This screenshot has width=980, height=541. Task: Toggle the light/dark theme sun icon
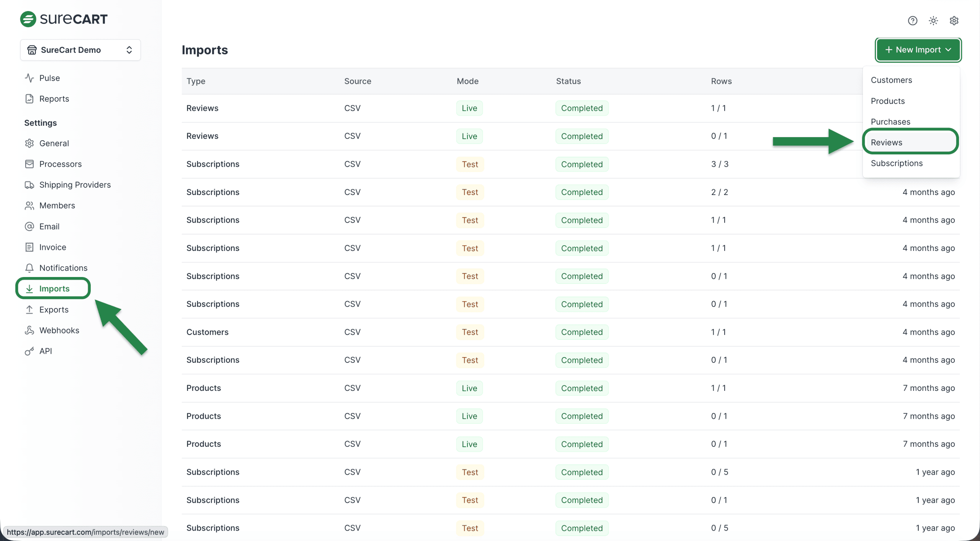(x=933, y=21)
